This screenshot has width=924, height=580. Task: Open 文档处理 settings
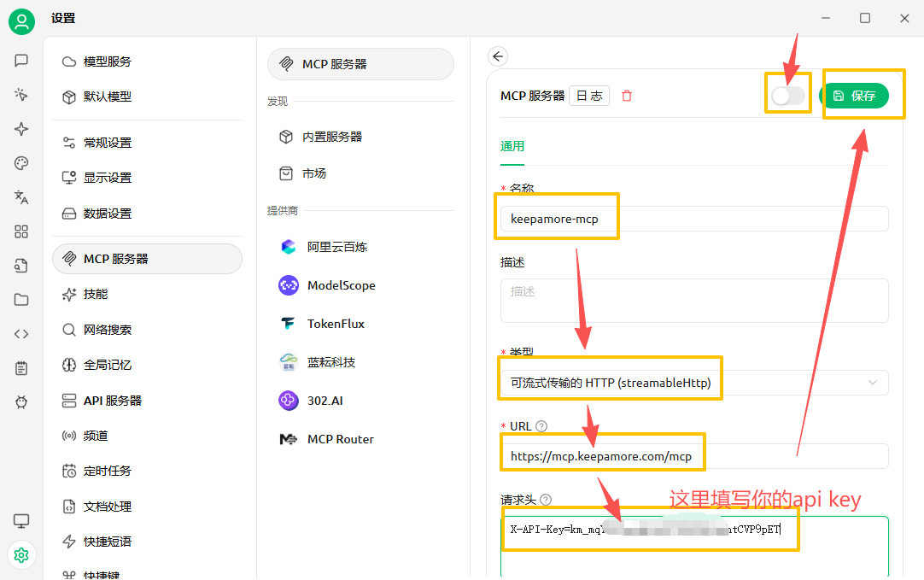pos(148,507)
